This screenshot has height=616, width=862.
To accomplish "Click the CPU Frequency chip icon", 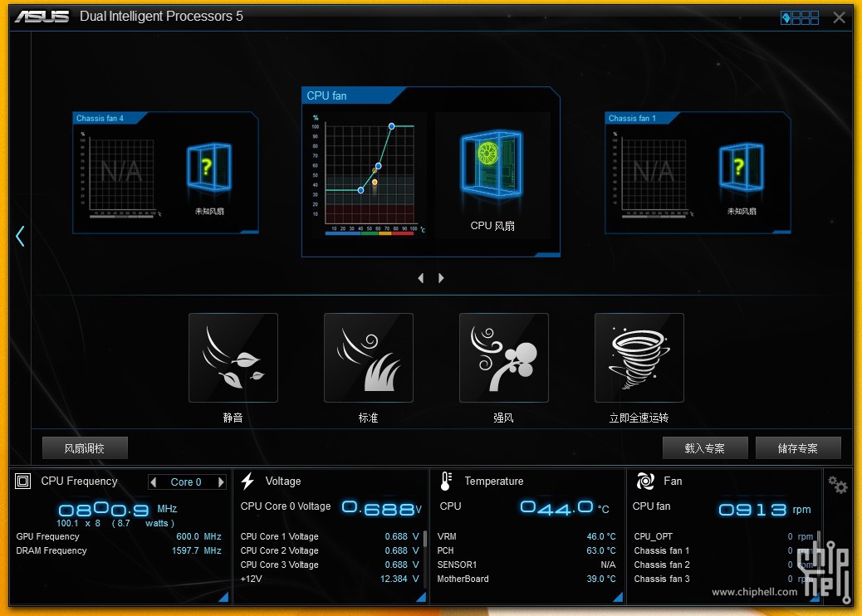I will pyautogui.click(x=22, y=482).
